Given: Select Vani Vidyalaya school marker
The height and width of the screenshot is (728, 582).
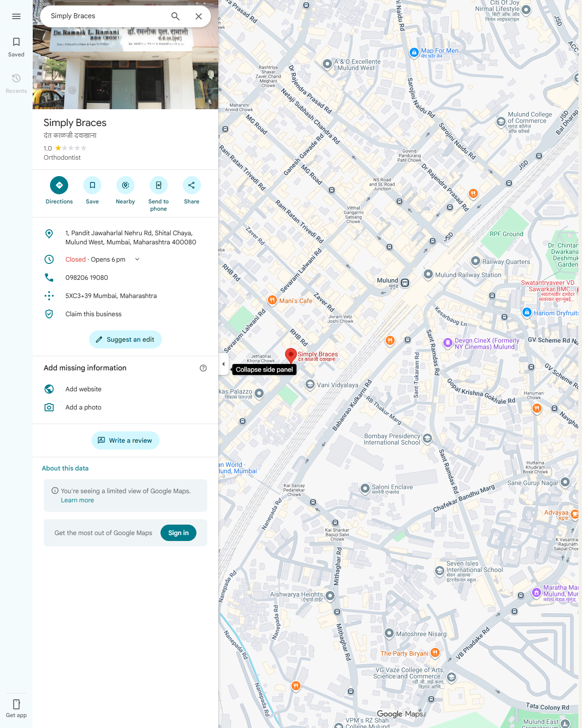Looking at the screenshot, I should 310,384.
